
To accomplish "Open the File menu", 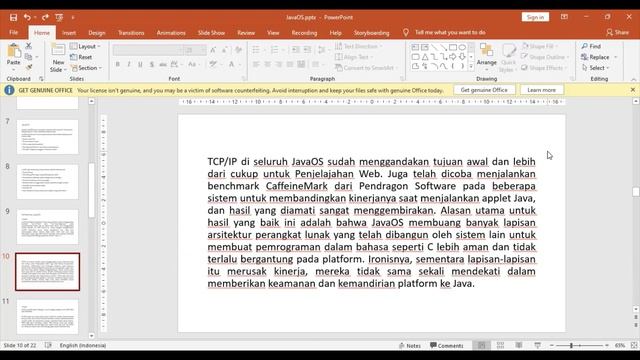I will [13, 33].
